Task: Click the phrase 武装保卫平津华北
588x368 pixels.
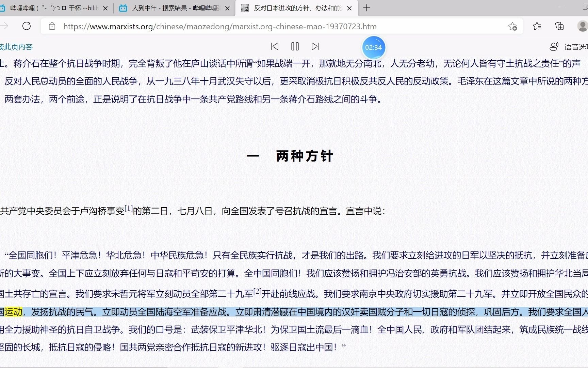Action: pos(226,330)
